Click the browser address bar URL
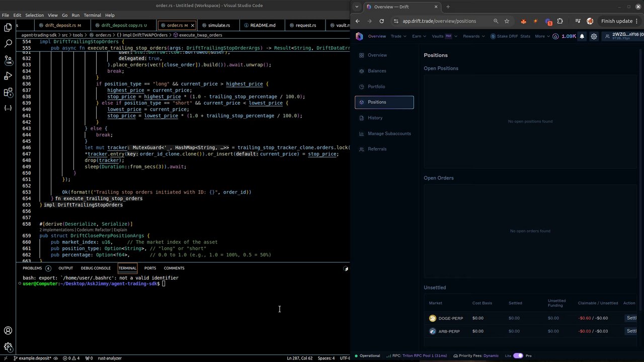Screen dimensions: 644x362 click(439, 21)
